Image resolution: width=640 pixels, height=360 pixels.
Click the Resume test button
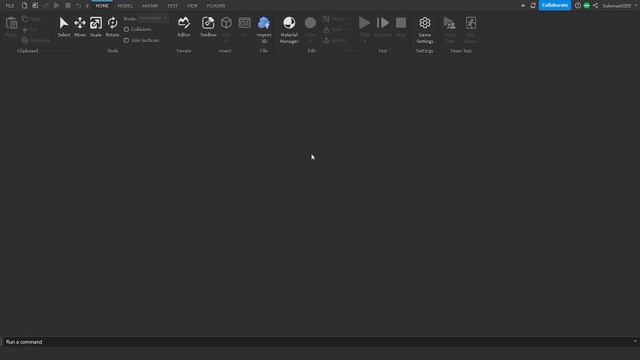click(382, 23)
